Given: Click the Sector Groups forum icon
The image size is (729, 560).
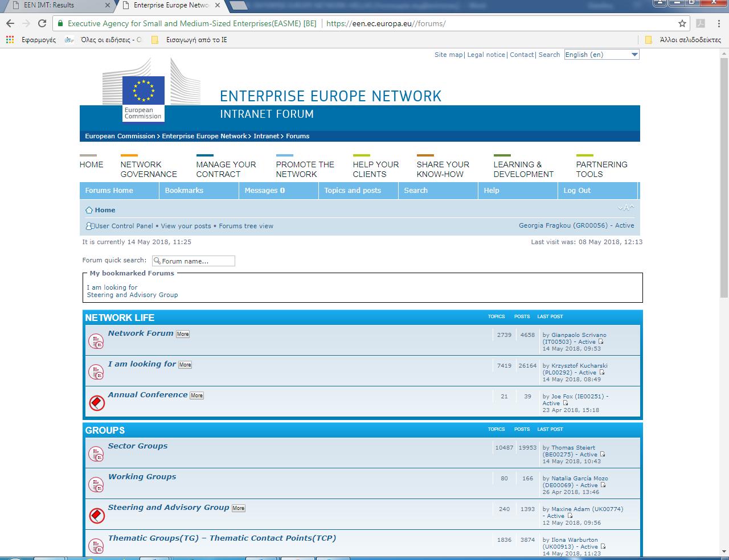Looking at the screenshot, I should click(96, 454).
